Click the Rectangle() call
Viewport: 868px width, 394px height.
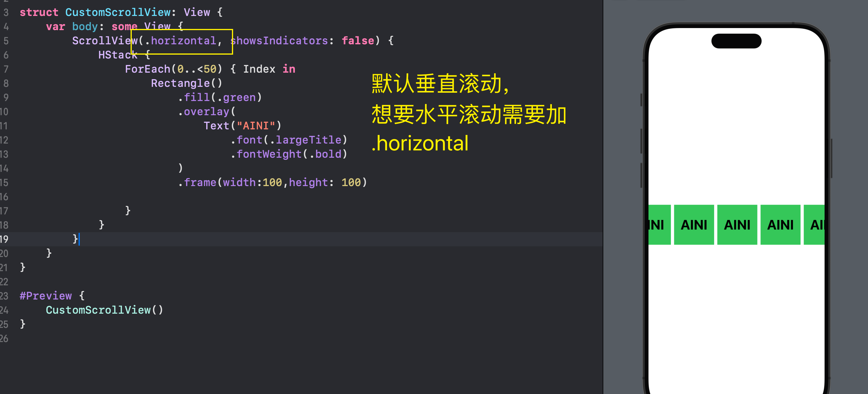tap(187, 83)
